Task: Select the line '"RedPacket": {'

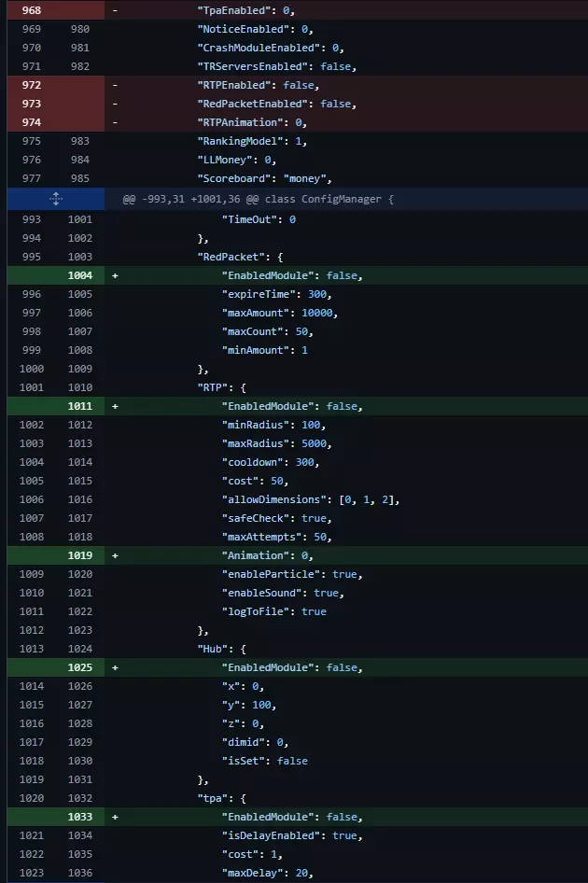Action: coord(240,257)
